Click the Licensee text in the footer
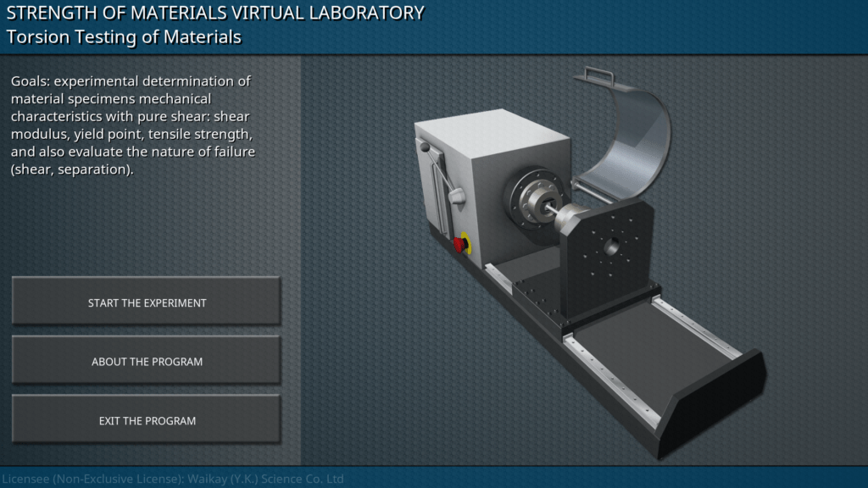The width and height of the screenshot is (868, 488). pyautogui.click(x=172, y=479)
